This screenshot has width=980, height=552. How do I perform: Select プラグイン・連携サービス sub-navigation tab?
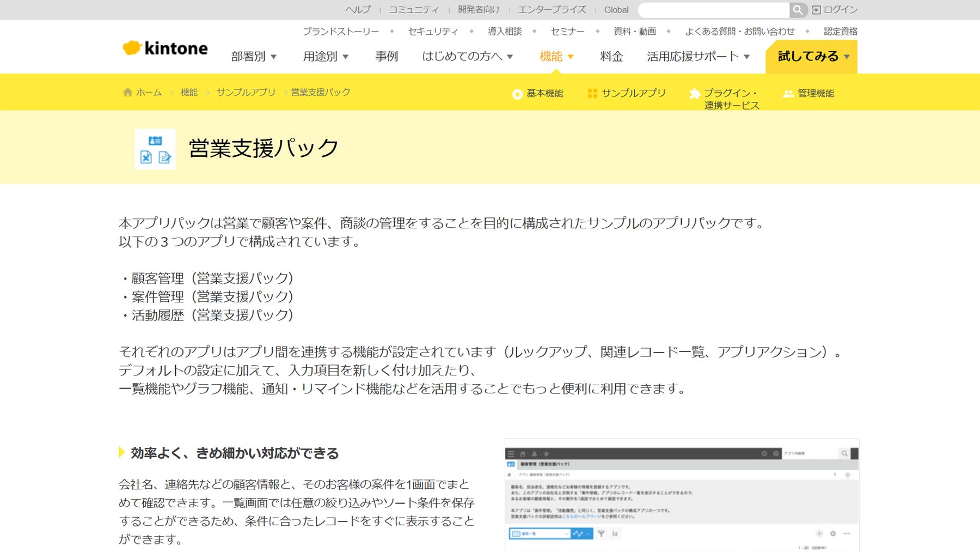725,99
